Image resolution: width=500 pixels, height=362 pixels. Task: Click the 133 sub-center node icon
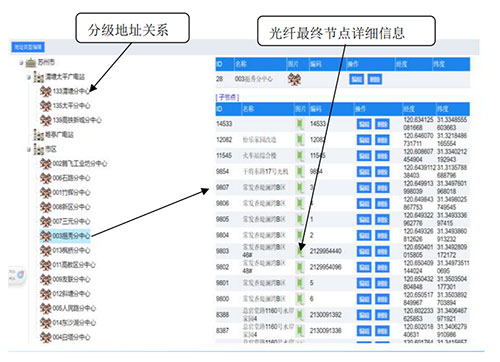pos(45,91)
